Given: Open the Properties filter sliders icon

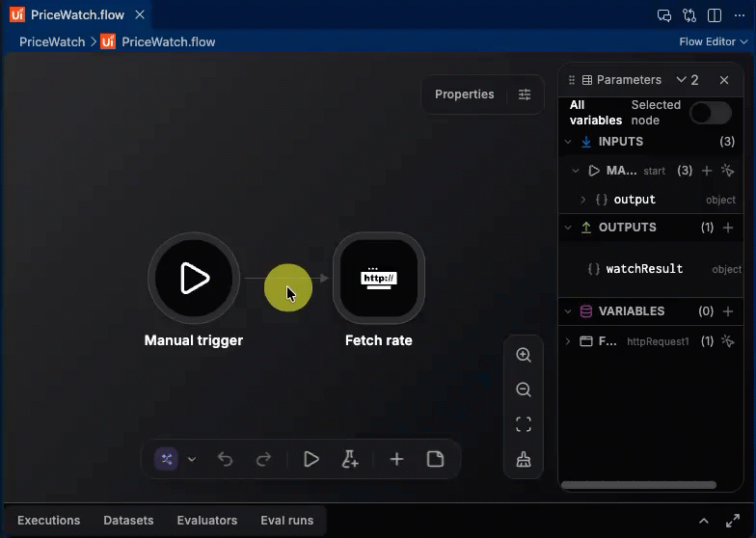Looking at the screenshot, I should (525, 94).
